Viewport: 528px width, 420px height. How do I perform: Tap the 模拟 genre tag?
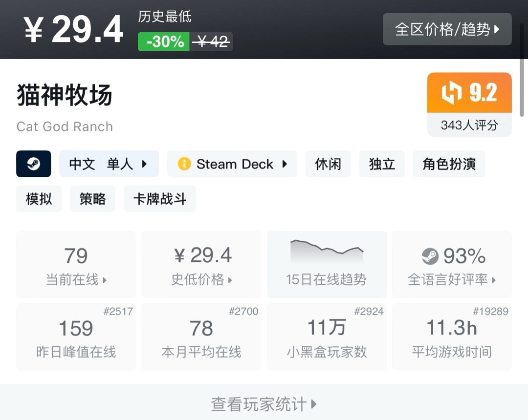coord(39,199)
